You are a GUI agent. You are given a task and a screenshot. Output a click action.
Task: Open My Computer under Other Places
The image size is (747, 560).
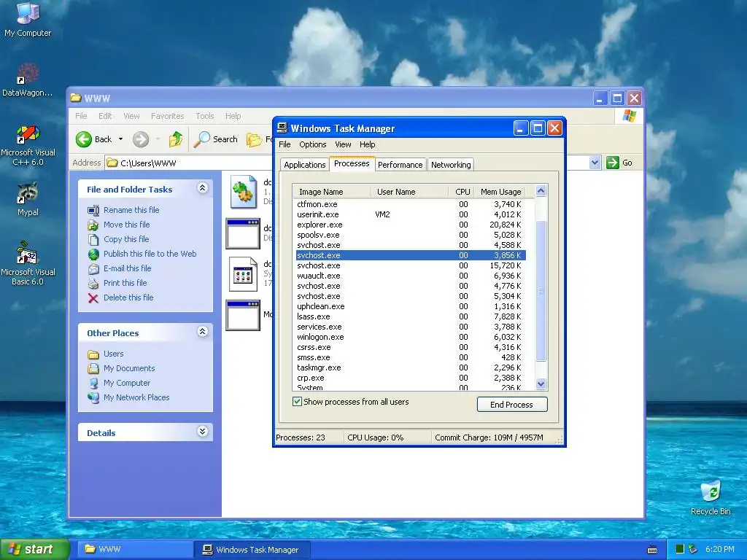pos(127,383)
